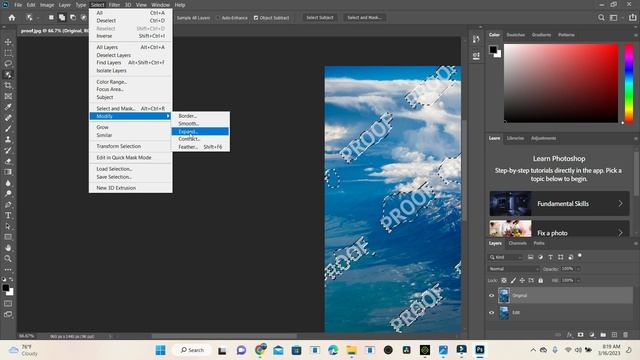640x360 pixels.
Task: Click the Add layer mask icon
Action: click(580, 335)
